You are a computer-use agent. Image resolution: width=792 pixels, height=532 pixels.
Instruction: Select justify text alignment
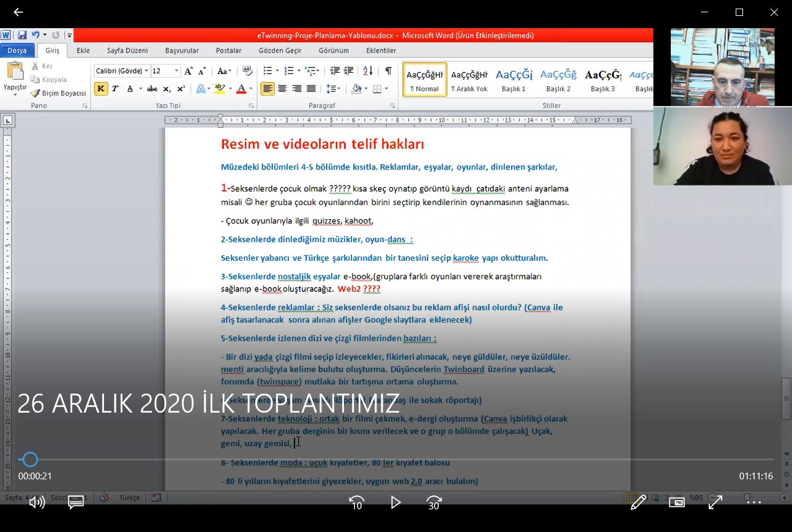click(311, 89)
